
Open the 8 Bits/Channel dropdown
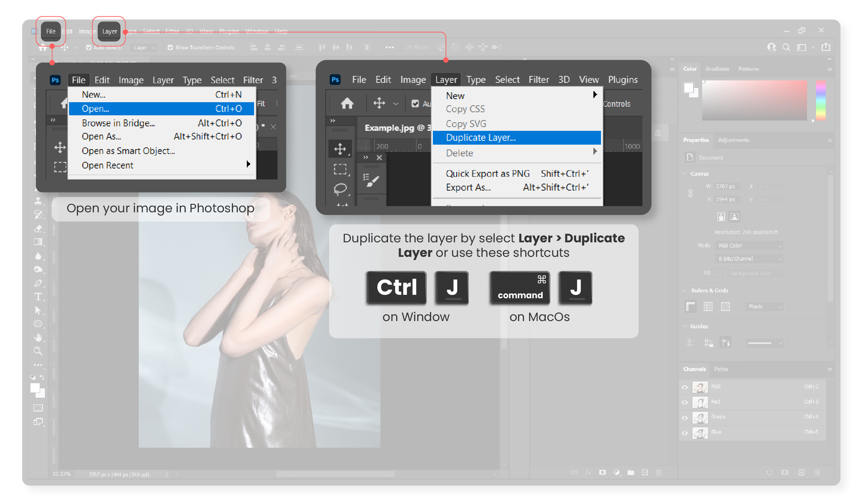click(749, 259)
